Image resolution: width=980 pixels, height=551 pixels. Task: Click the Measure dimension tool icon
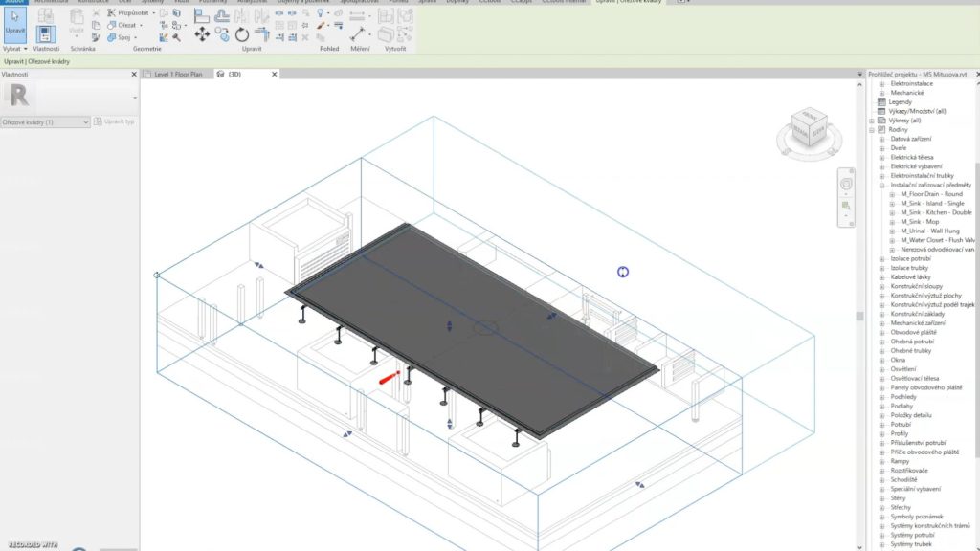pos(357,33)
